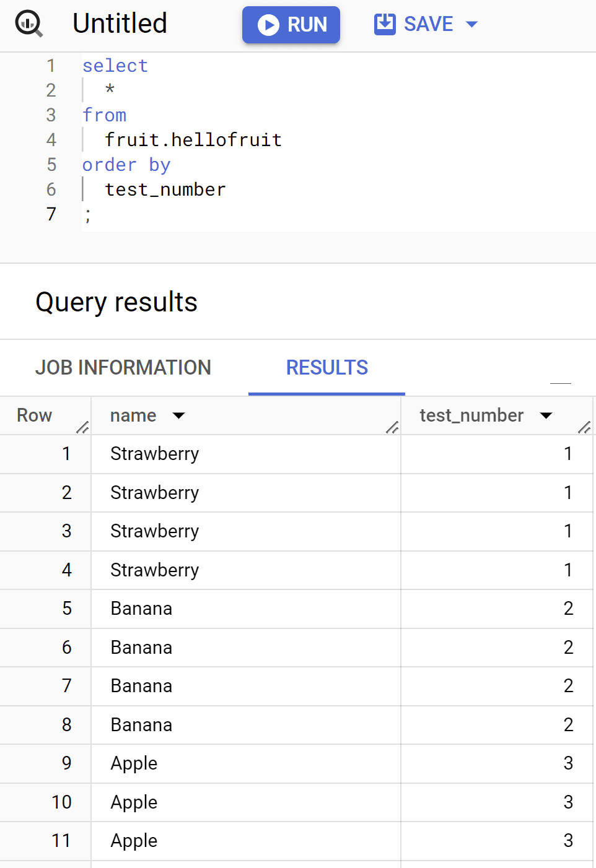Run the query with RUN button
The width and height of the screenshot is (596, 868).
coord(291,25)
